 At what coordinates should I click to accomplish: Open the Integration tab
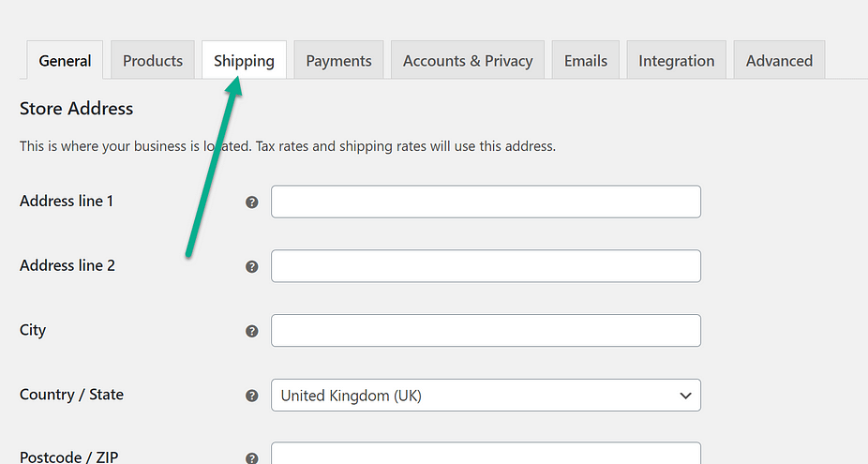pyautogui.click(x=676, y=61)
